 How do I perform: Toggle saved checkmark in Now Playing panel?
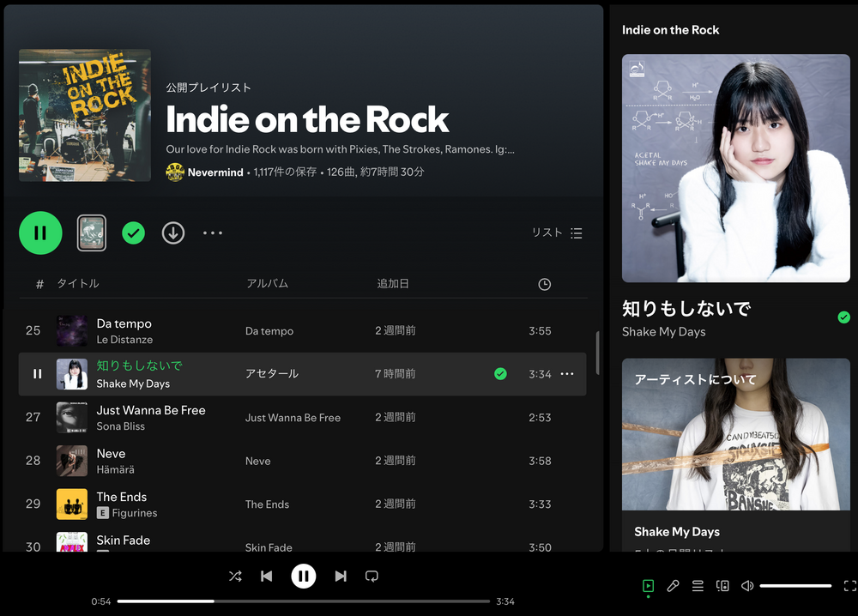(x=843, y=317)
